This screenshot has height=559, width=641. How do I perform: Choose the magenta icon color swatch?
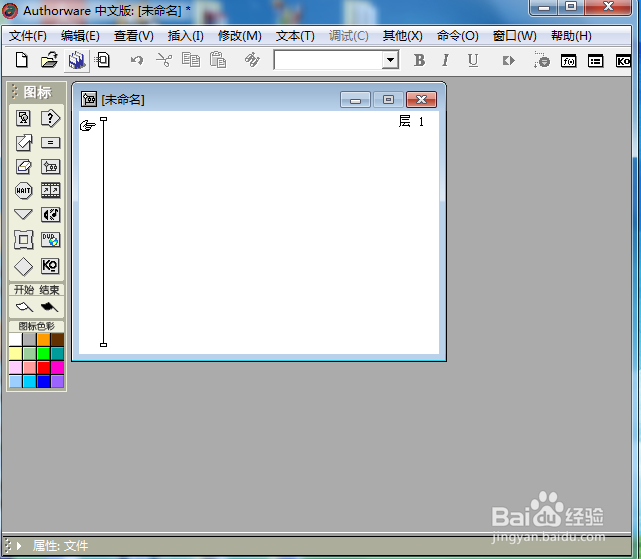[x=57, y=368]
